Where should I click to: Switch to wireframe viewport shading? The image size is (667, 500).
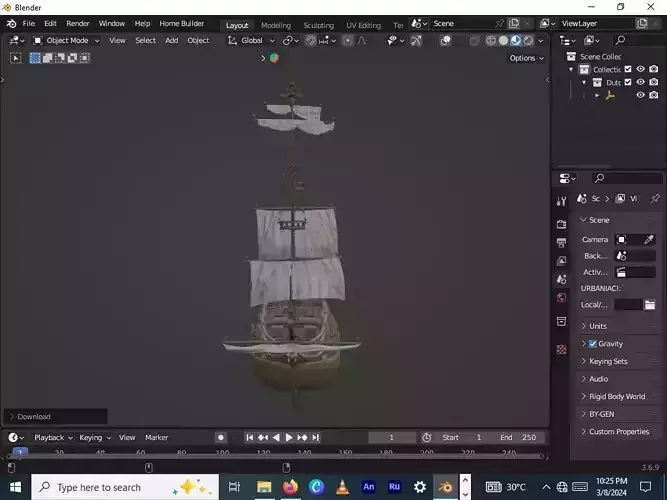point(490,40)
